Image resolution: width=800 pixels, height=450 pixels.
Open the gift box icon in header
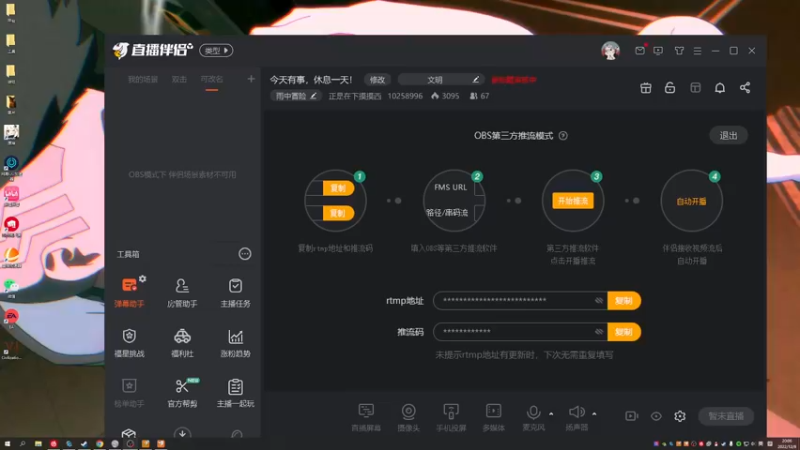click(645, 88)
